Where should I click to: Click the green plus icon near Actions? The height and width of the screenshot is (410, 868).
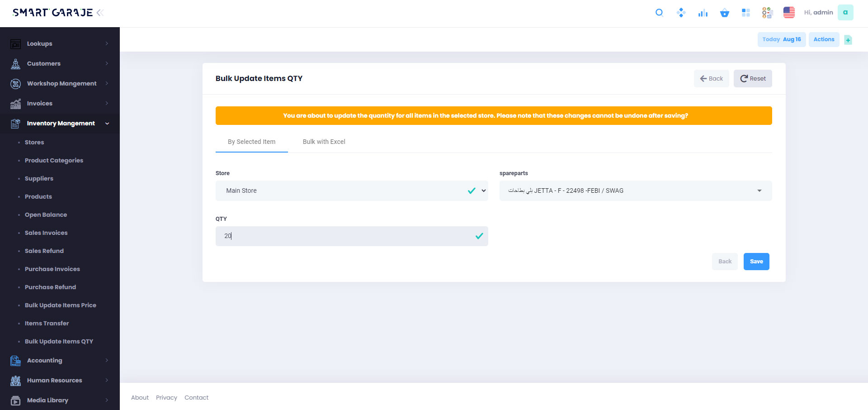coord(848,40)
